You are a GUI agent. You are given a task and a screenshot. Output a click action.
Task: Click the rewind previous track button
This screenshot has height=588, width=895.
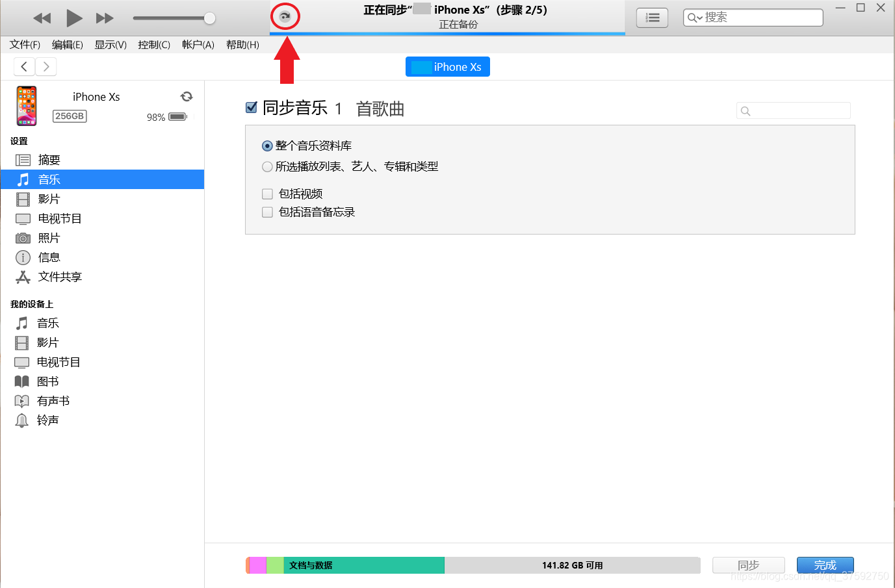coord(42,18)
